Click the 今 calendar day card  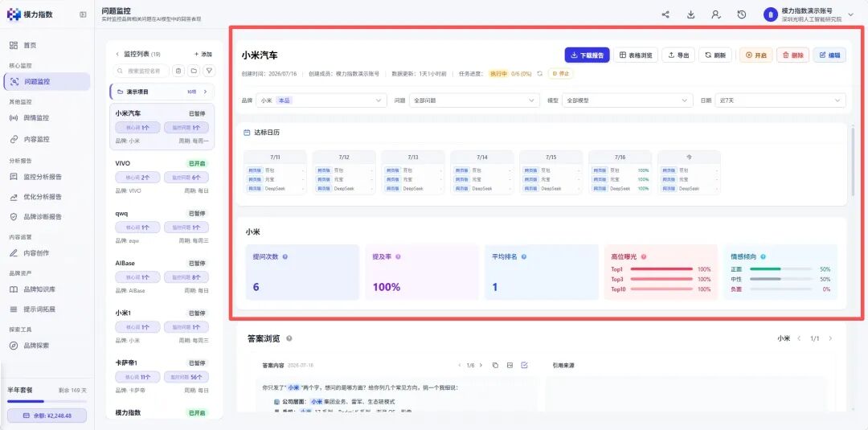point(690,172)
